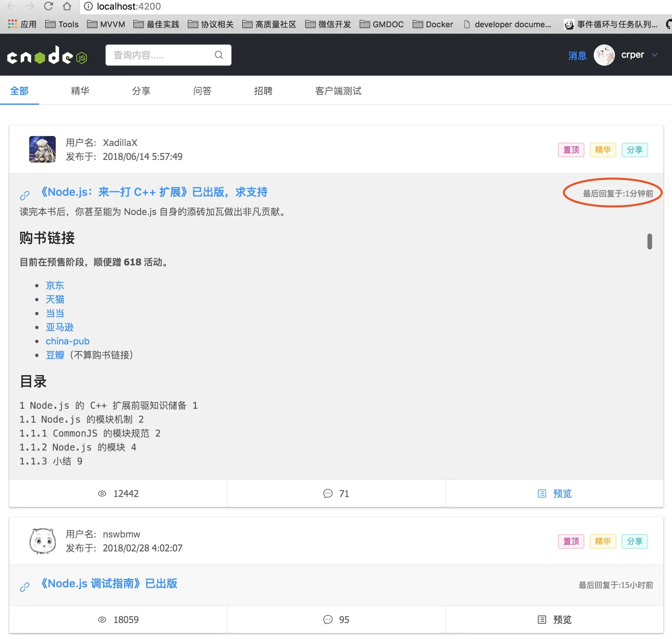Switch to the 精华 tab
Viewport: 672px width, 639px height.
pos(80,91)
